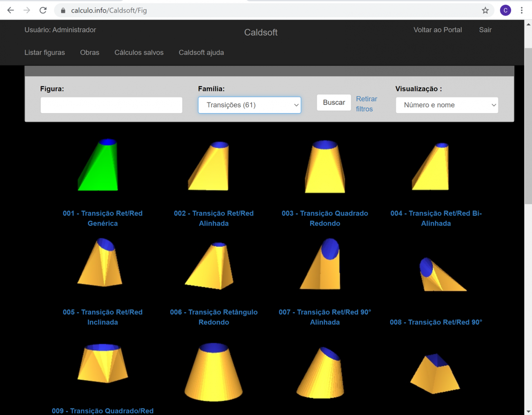The image size is (532, 415).
Task: Open the user profile avatar icon
Action: pos(505,10)
